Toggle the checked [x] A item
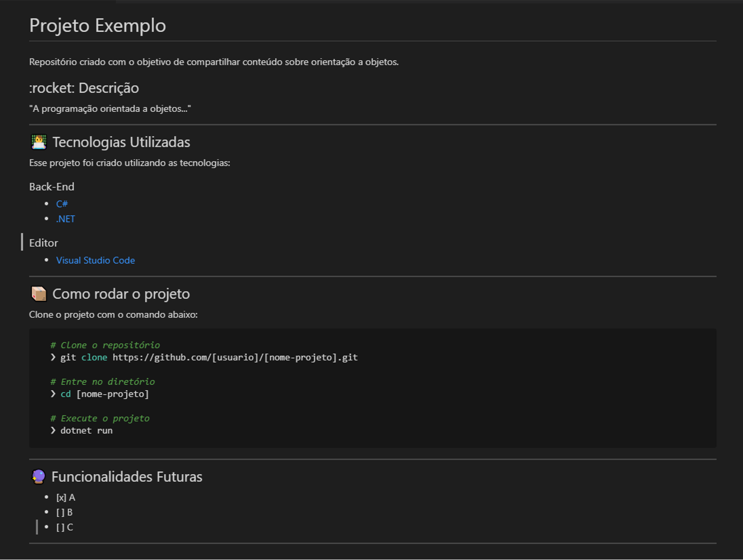Viewport: 743px width, 560px height. click(x=65, y=497)
